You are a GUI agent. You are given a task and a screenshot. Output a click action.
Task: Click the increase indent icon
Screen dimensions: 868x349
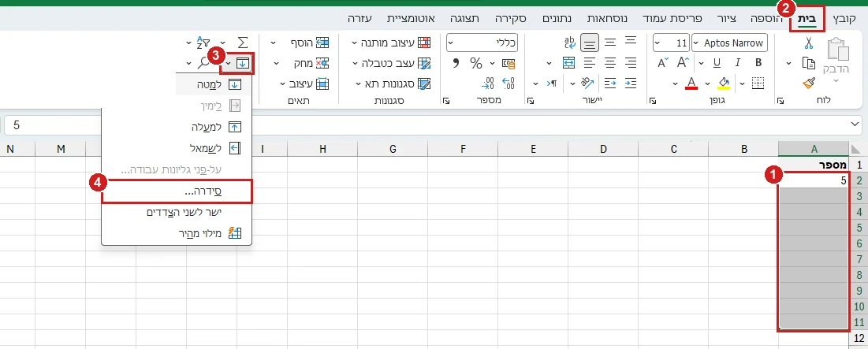click(x=631, y=84)
